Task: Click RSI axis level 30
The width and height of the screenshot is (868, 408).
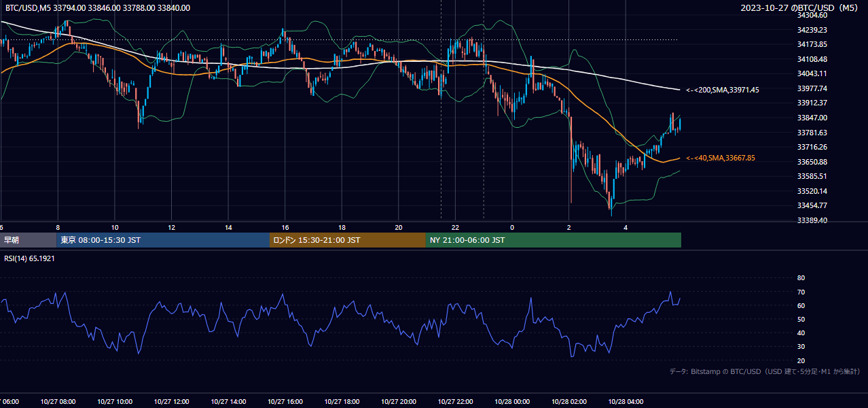Action: [801, 347]
